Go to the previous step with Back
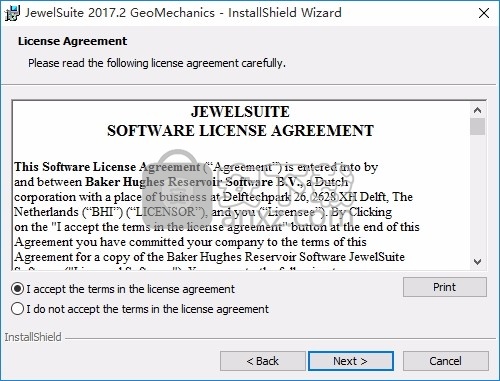The height and width of the screenshot is (381, 500). (263, 361)
